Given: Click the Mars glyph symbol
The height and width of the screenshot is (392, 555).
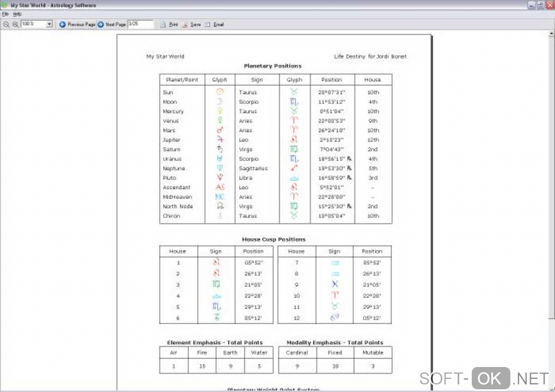Looking at the screenshot, I should click(220, 130).
